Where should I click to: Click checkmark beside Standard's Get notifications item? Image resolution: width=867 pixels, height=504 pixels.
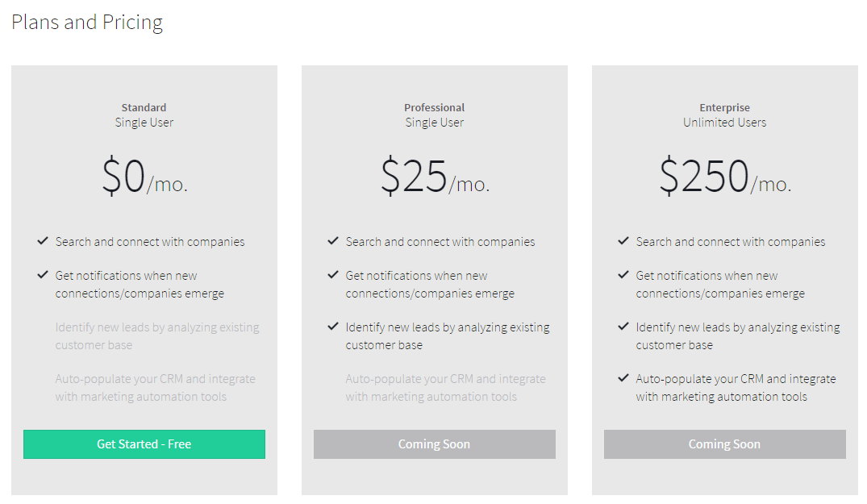[x=43, y=275]
